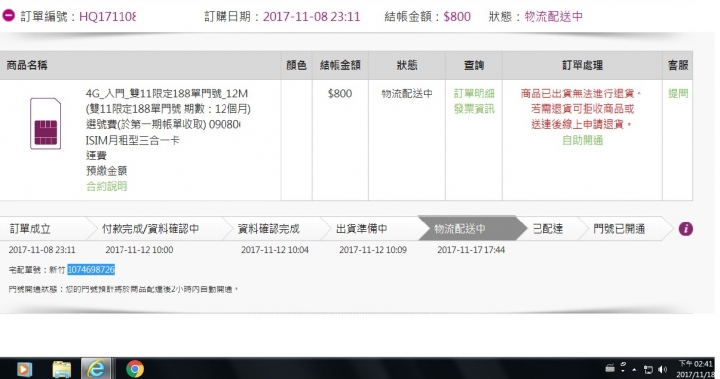This screenshot has height=379, width=720.
Task: Click the timestamp 2017-11-17 17:44
Action: pyautogui.click(x=471, y=250)
